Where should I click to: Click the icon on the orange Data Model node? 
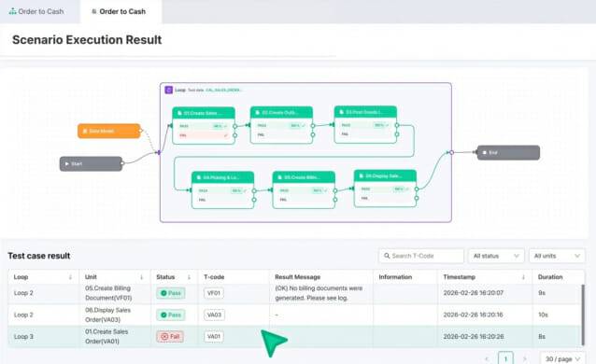[85, 131]
